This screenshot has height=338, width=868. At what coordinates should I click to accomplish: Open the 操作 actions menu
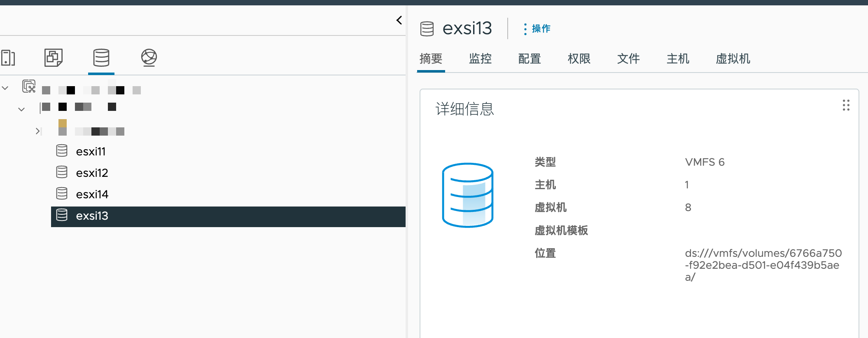pos(537,29)
